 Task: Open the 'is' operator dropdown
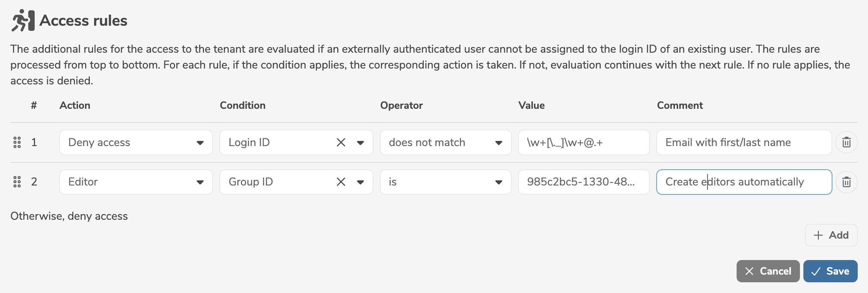445,182
